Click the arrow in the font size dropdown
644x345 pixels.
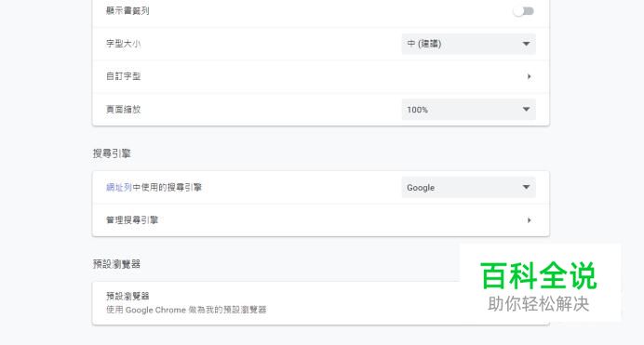[526, 44]
